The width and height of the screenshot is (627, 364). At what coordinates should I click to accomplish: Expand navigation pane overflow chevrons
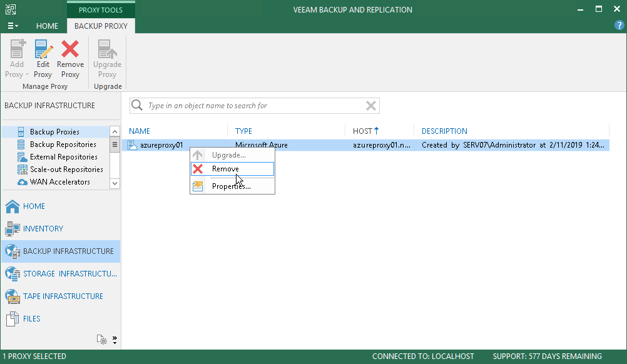pos(115,340)
